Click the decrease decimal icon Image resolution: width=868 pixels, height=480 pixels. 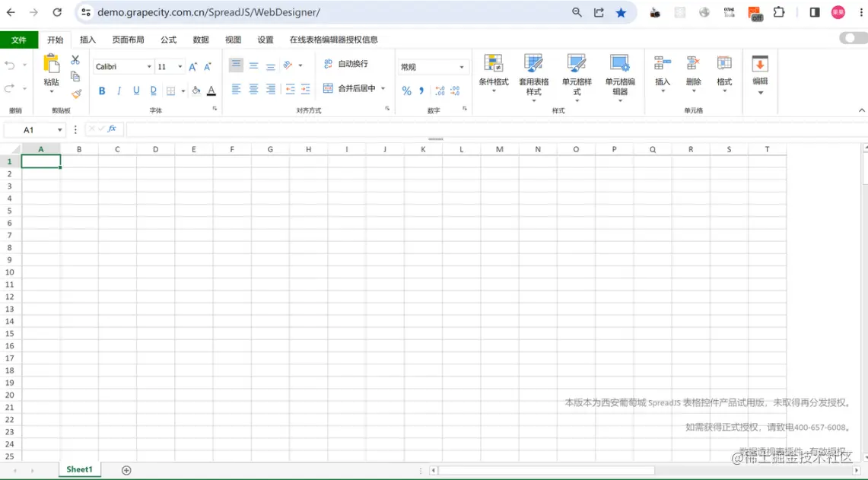pos(455,91)
